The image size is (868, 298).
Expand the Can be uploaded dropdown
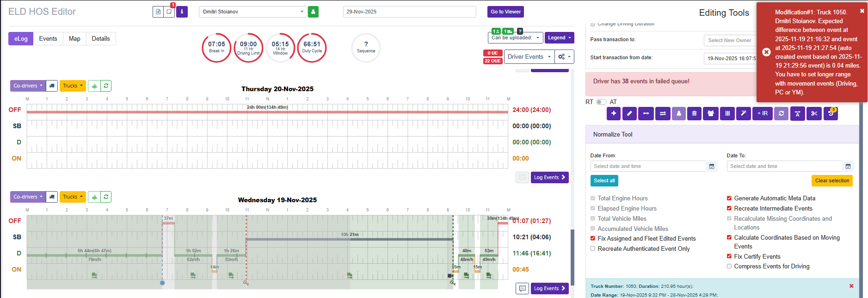[x=515, y=37]
